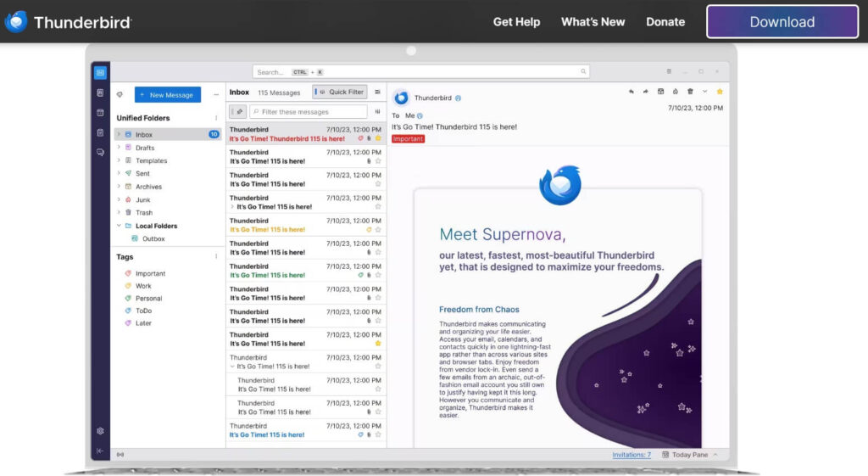This screenshot has height=476, width=868.
Task: Collapse the spaces toolbar with the arrow icon
Action: 100,451
